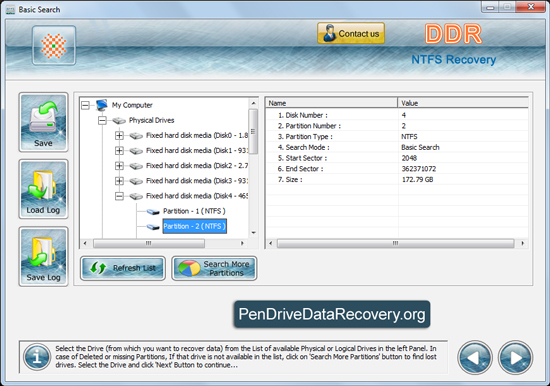Select the End Sector row
This screenshot has height=386, width=550.
click(397, 169)
